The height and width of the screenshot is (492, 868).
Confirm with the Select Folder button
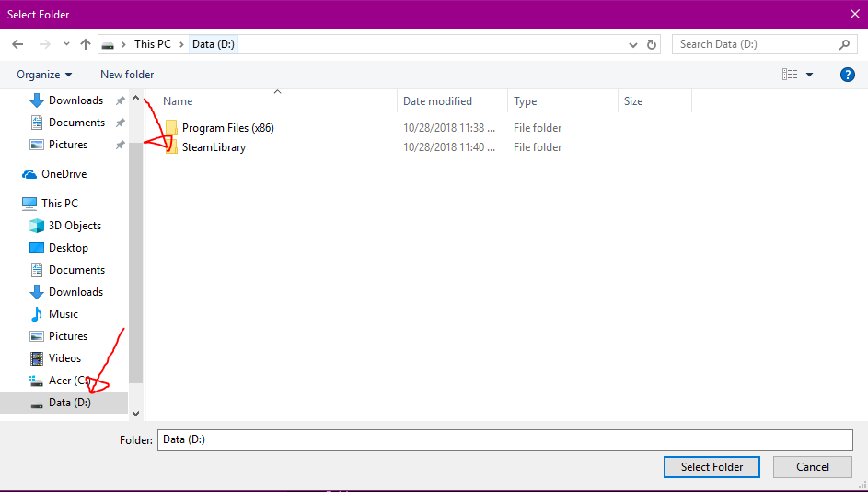coord(712,467)
